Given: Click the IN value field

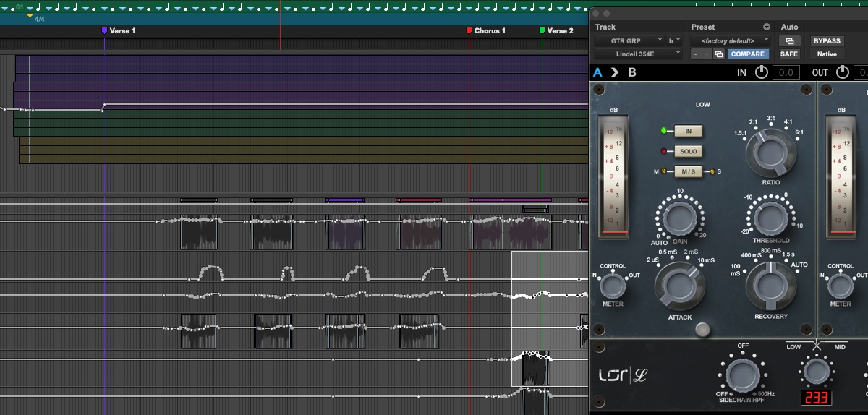Looking at the screenshot, I should (786, 72).
